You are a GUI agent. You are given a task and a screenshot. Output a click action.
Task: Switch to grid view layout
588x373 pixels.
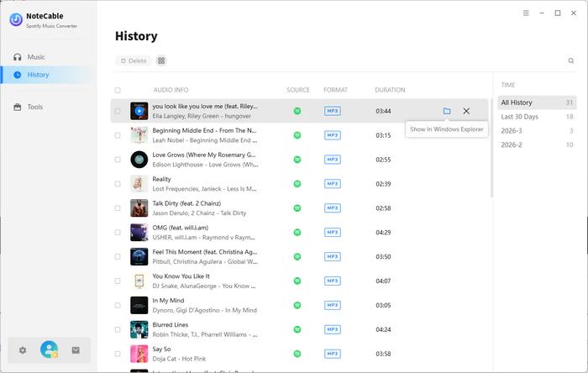tap(161, 60)
